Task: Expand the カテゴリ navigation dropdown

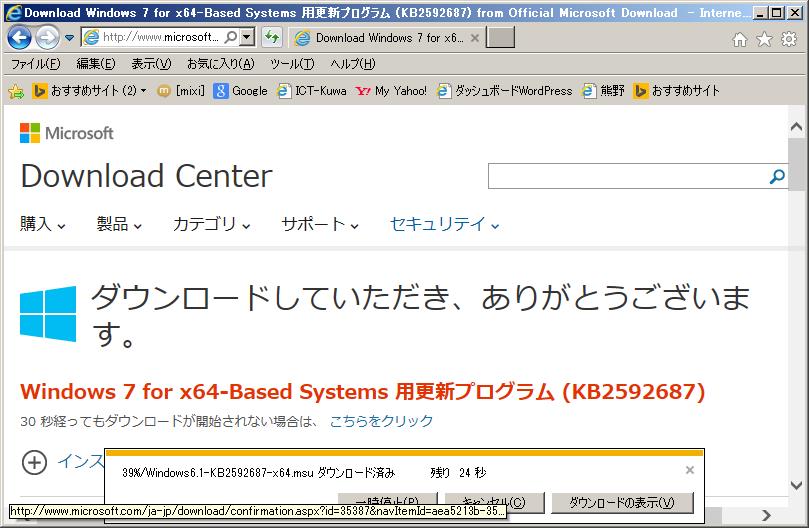Action: pyautogui.click(x=212, y=224)
